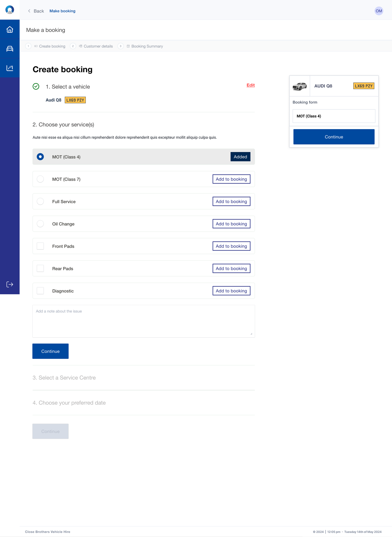
Task: Expand the Choose your preferred date section
Action: point(69,403)
